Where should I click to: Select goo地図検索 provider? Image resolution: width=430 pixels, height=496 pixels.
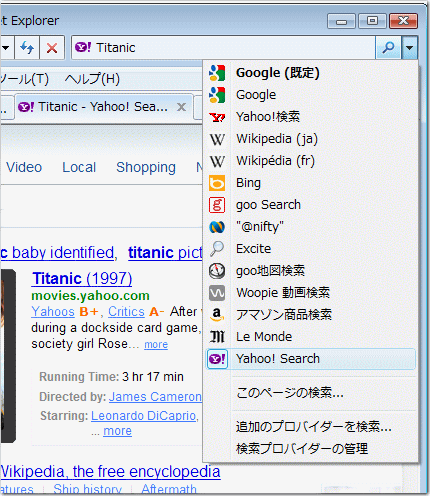point(311,271)
